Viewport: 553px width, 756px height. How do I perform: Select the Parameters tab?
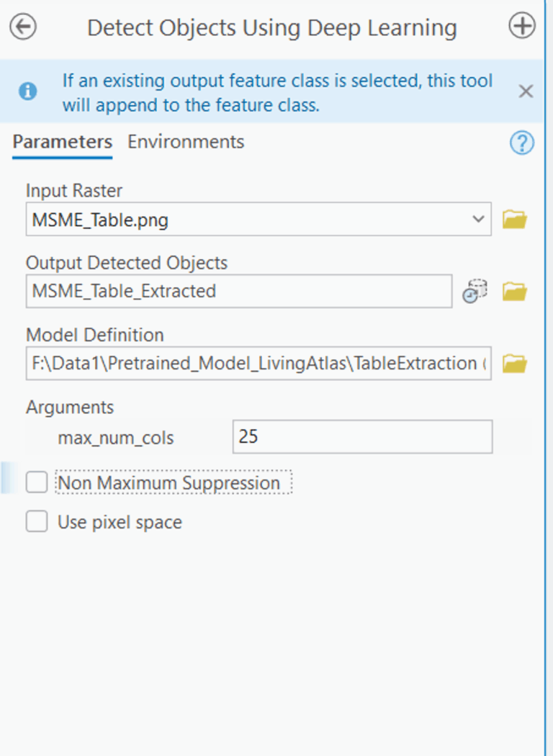(61, 141)
